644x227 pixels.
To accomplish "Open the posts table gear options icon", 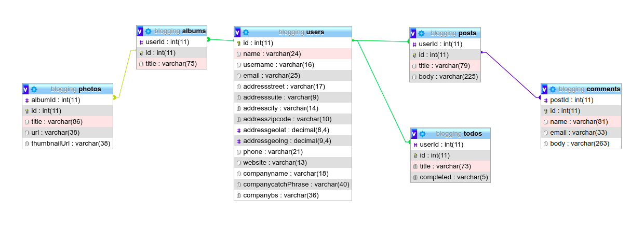I will (422, 33).
